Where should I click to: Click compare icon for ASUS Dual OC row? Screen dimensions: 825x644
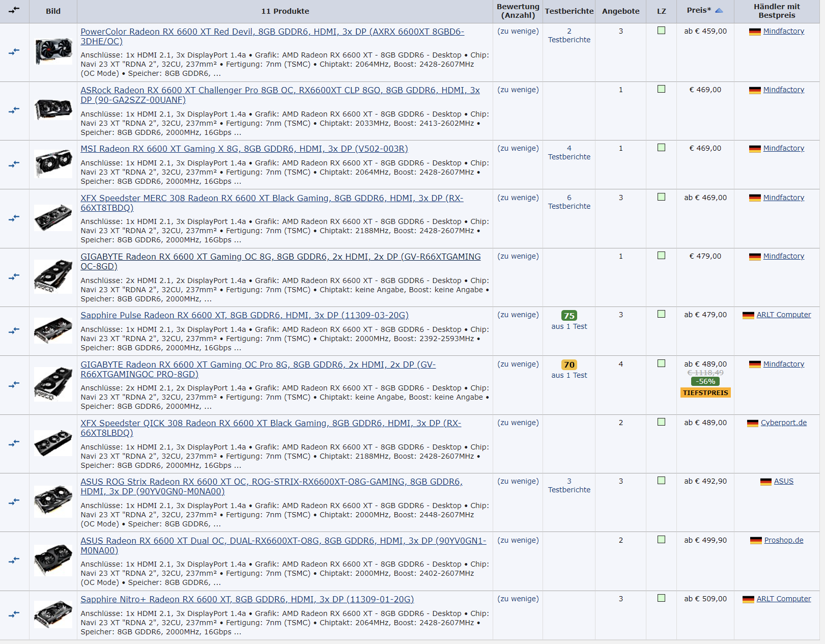14,560
